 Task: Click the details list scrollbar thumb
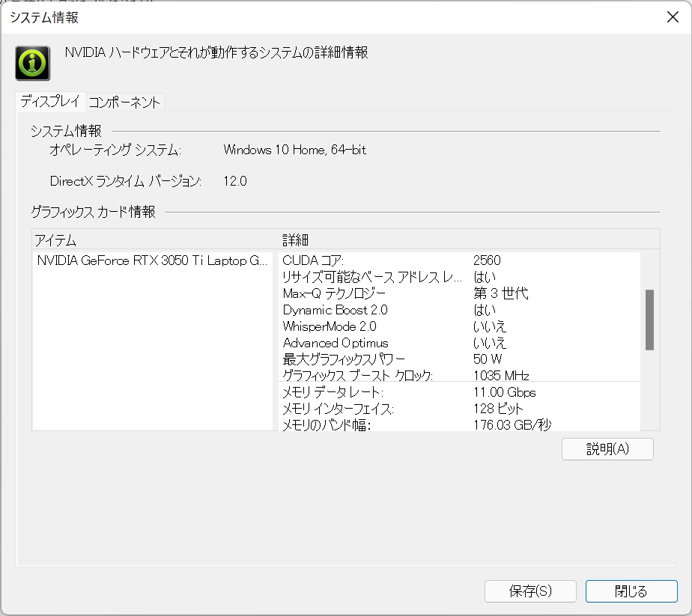tap(649, 320)
